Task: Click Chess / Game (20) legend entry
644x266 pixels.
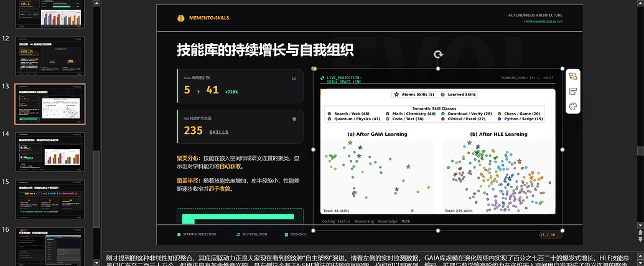Action: [519, 113]
